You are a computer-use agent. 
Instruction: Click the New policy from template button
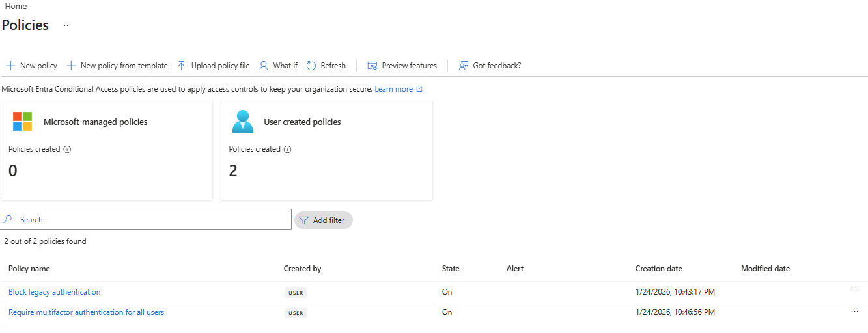click(117, 66)
